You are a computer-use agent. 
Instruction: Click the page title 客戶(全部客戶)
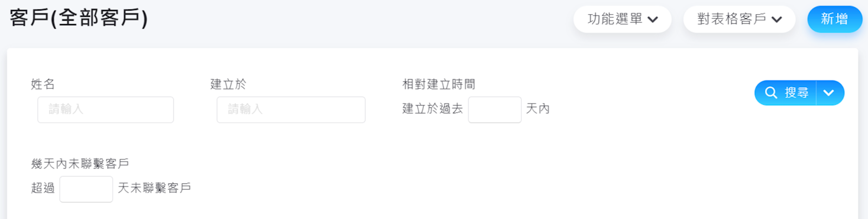point(79,18)
